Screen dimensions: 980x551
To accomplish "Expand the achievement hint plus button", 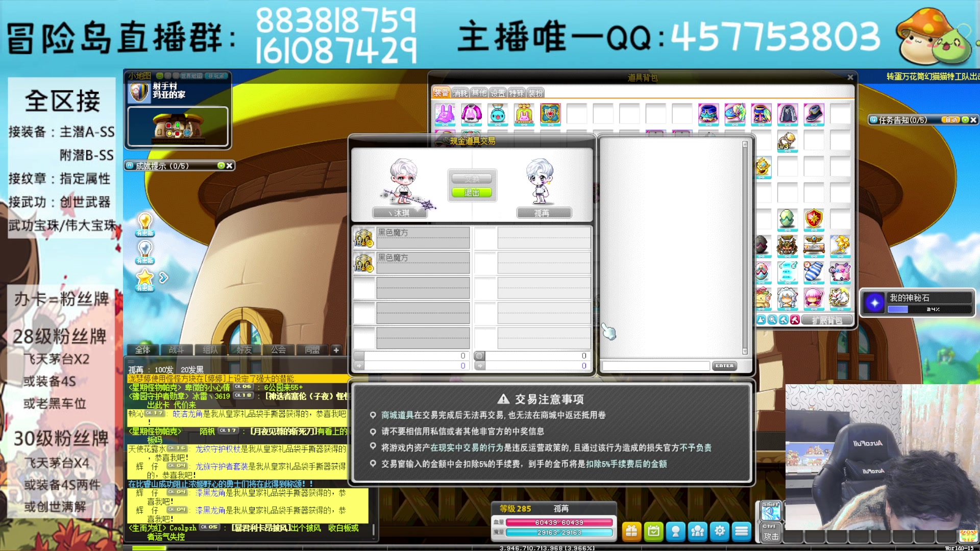I will [221, 166].
